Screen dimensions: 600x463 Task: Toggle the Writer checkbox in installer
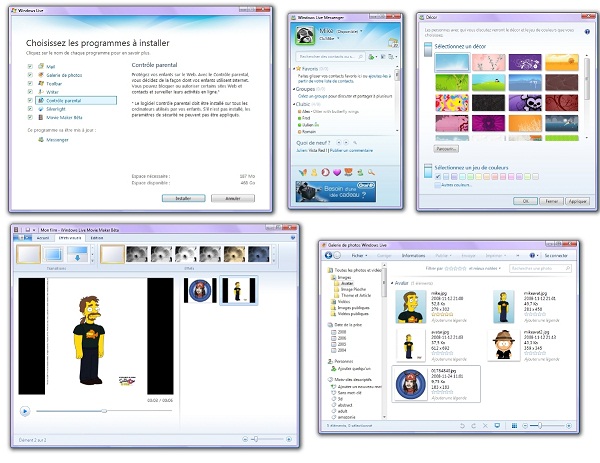coord(30,91)
